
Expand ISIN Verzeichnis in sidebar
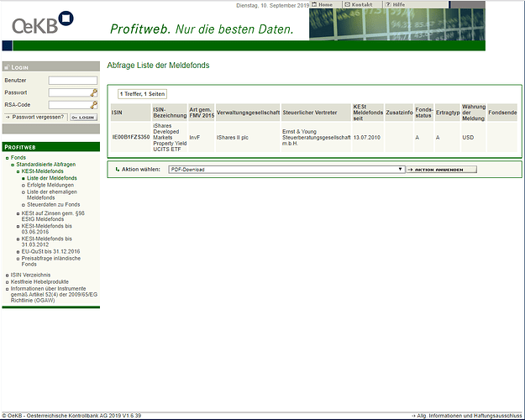coord(8,275)
